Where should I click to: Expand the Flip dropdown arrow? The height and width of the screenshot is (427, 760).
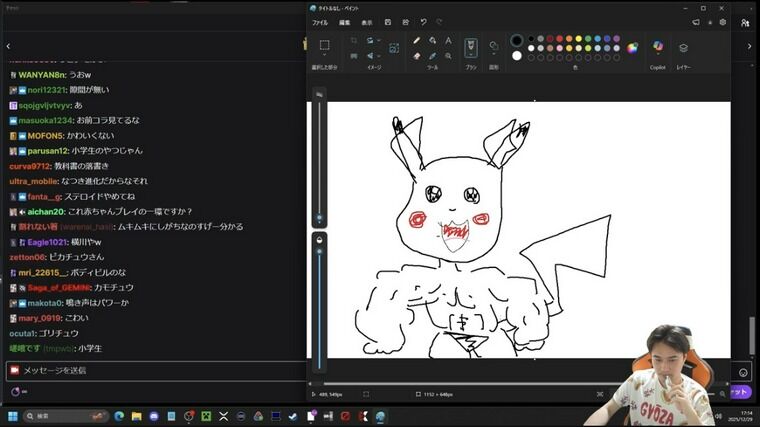click(379, 56)
